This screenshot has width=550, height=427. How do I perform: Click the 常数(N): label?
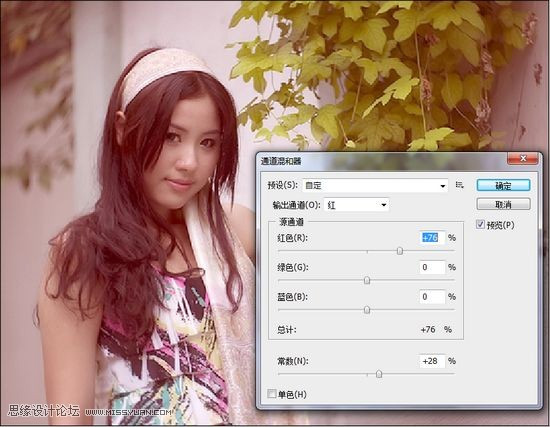point(293,361)
